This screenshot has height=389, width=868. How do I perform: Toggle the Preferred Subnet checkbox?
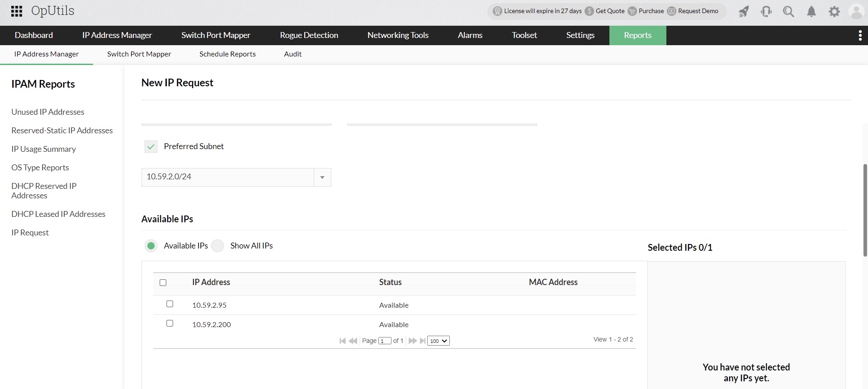click(151, 146)
